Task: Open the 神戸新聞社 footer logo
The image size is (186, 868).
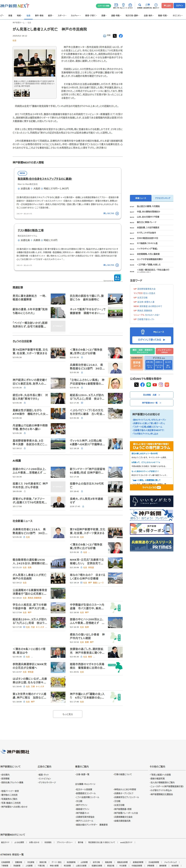Action: pos(15,751)
